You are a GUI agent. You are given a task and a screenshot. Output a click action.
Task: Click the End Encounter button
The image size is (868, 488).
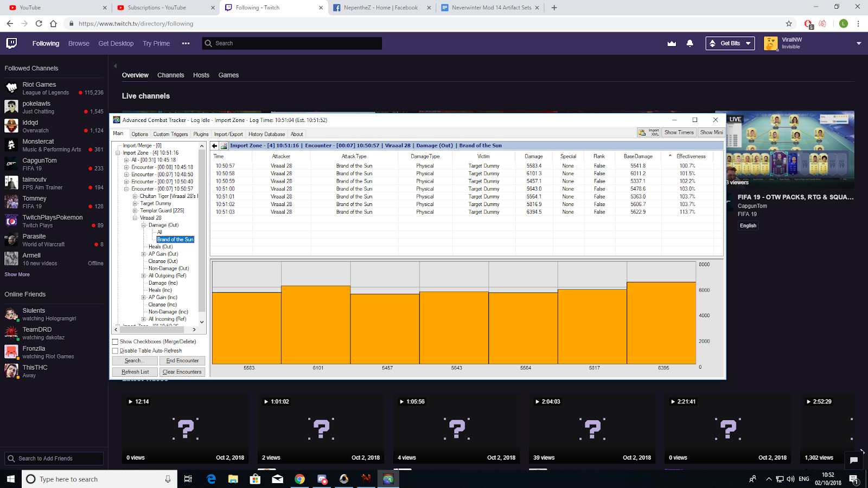pos(182,361)
